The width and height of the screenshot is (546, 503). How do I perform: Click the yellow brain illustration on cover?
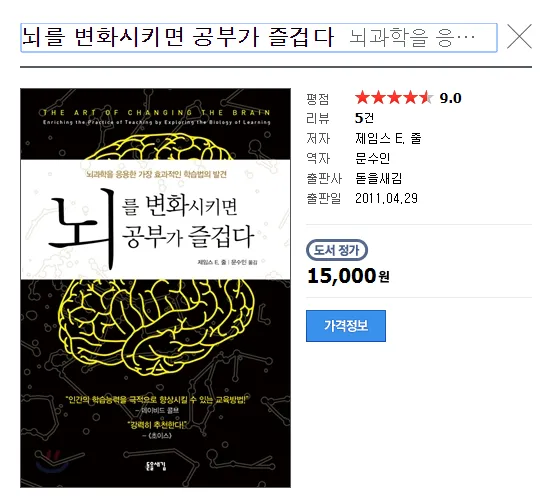pos(157,324)
